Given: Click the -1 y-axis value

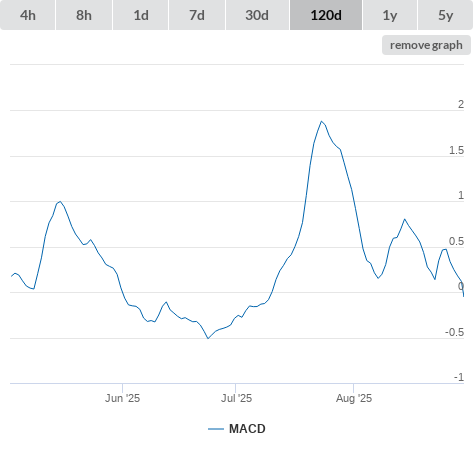Looking at the screenshot, I should pyautogui.click(x=459, y=377).
